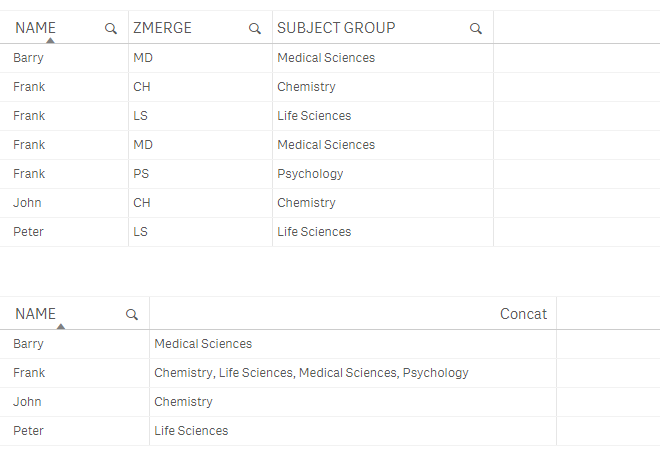This screenshot has height=473, width=660.
Task: Open search for ZMERGE column
Action: [x=255, y=29]
